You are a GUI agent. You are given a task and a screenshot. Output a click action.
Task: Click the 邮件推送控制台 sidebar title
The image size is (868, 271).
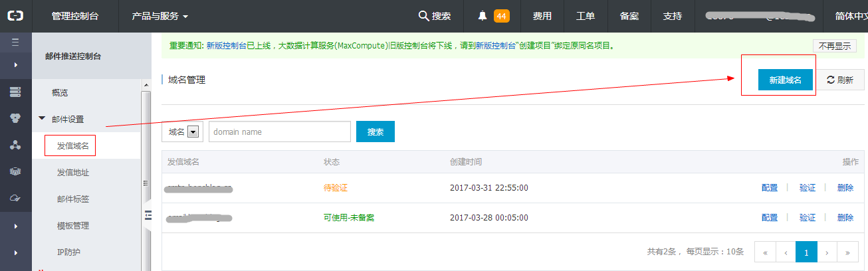point(73,56)
